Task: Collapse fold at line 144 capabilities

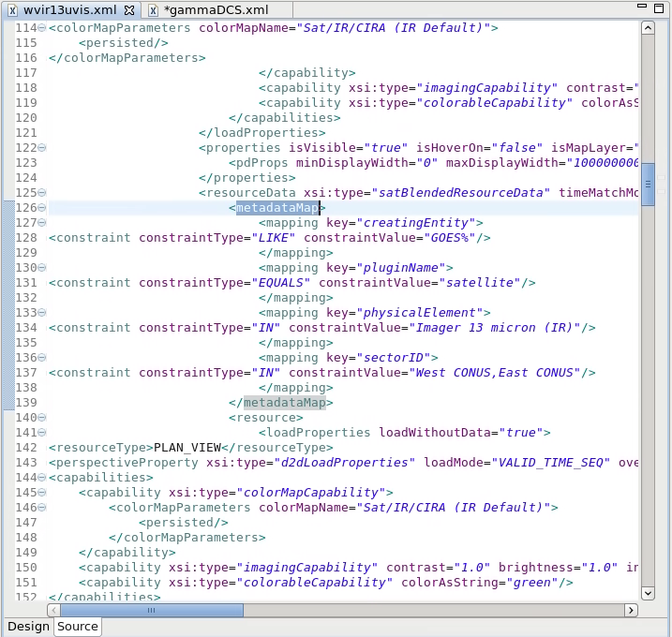Action: click(x=41, y=478)
